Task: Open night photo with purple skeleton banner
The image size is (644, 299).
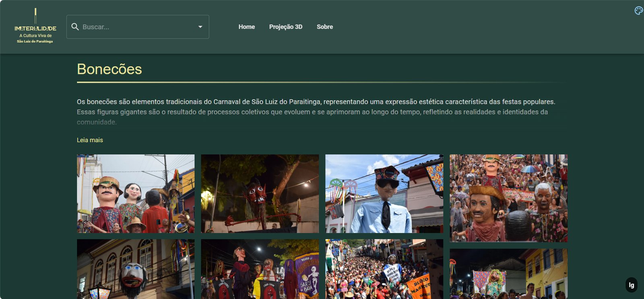Action: (x=260, y=269)
